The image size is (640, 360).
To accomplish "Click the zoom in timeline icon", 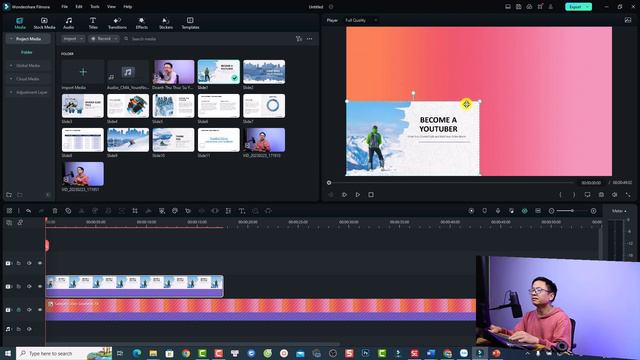I will pyautogui.click(x=593, y=211).
